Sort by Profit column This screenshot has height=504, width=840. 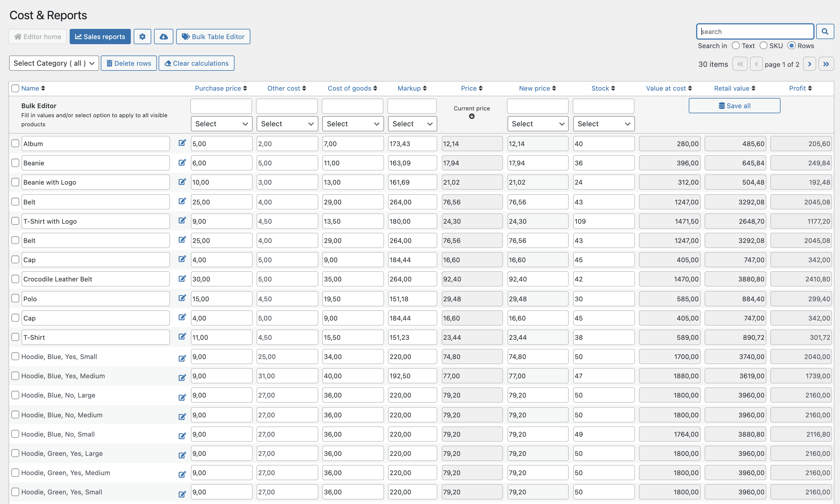[800, 88]
